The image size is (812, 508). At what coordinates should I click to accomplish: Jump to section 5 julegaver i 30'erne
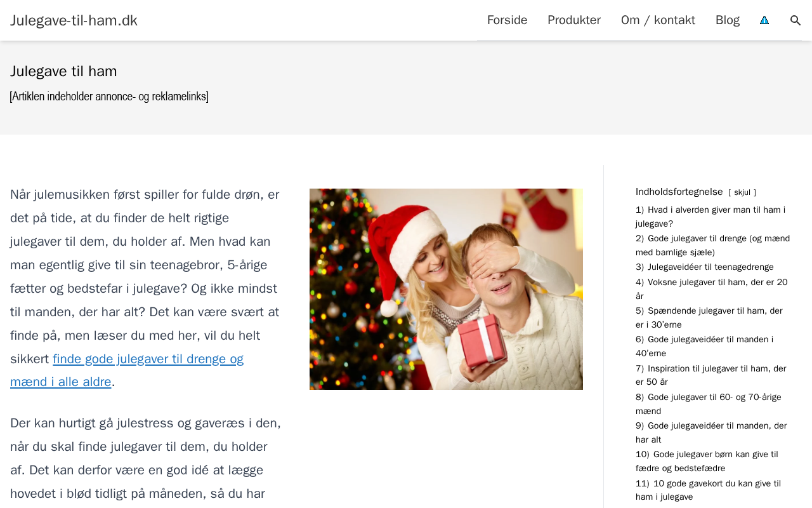709,317
